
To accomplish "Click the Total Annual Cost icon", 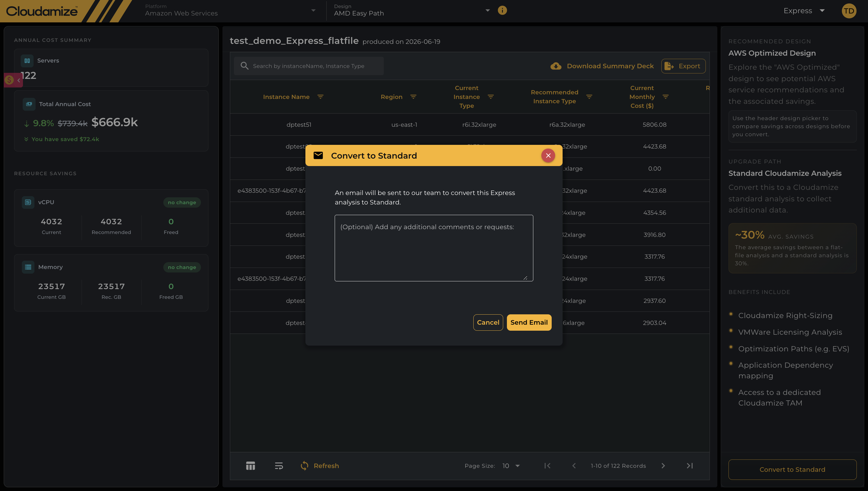I will click(x=29, y=104).
